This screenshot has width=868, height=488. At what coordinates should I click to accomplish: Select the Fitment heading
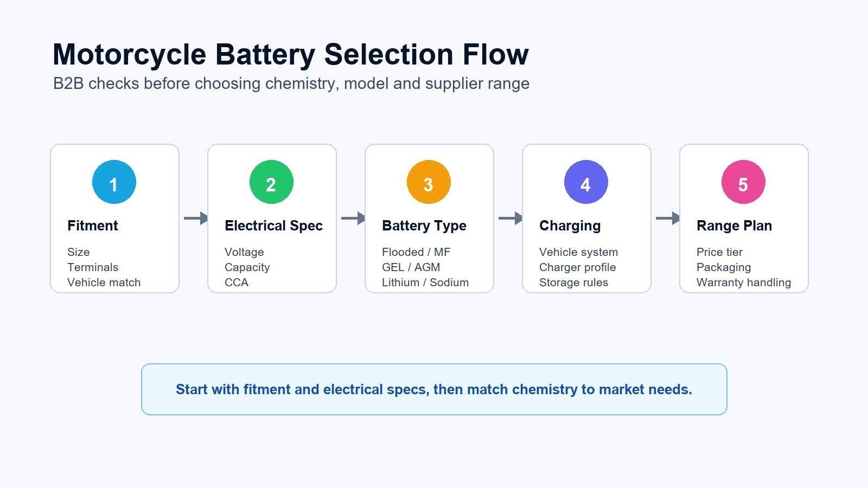pos(93,226)
